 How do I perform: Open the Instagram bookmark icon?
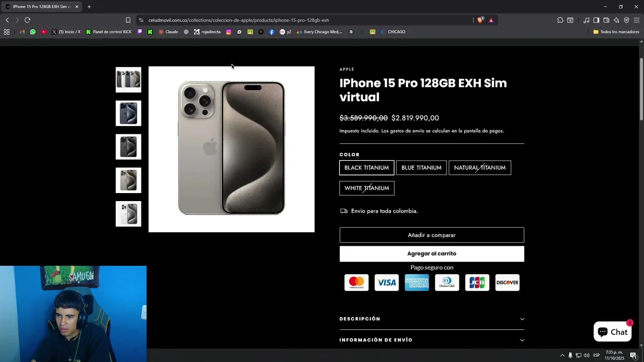point(228,32)
